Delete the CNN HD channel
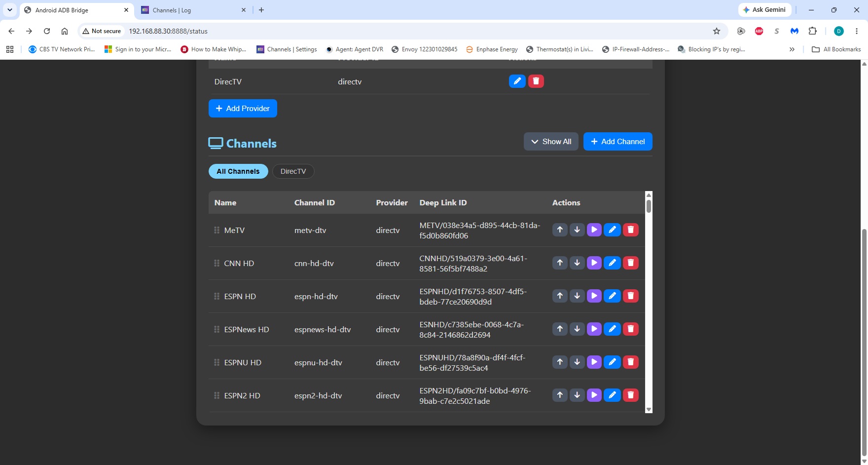Viewport: 868px width, 465px height. click(631, 263)
